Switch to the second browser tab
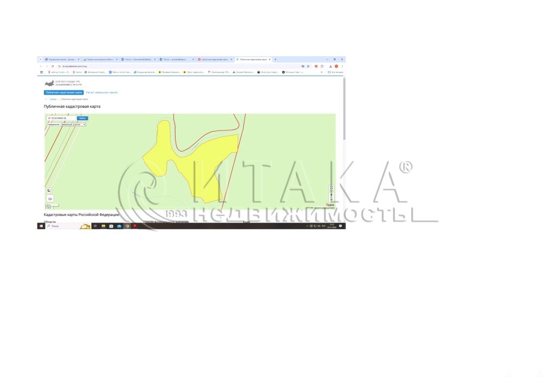 pos(100,60)
